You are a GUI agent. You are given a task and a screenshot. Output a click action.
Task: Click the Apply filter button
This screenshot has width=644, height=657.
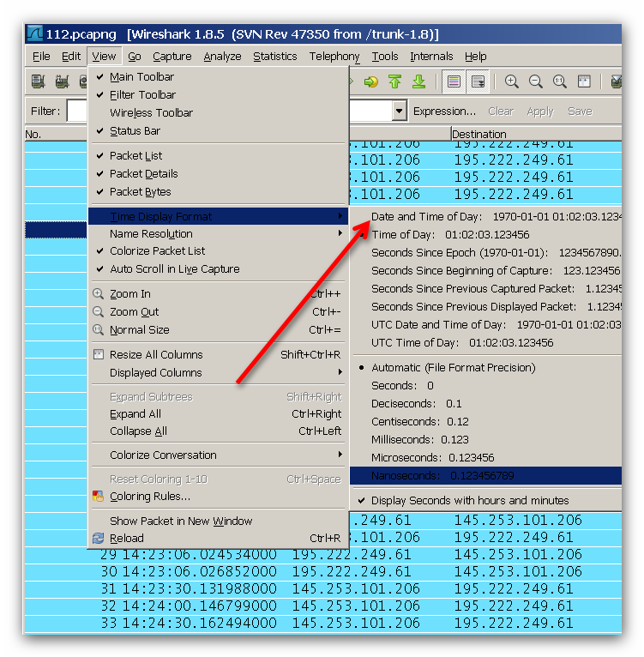tap(540, 112)
